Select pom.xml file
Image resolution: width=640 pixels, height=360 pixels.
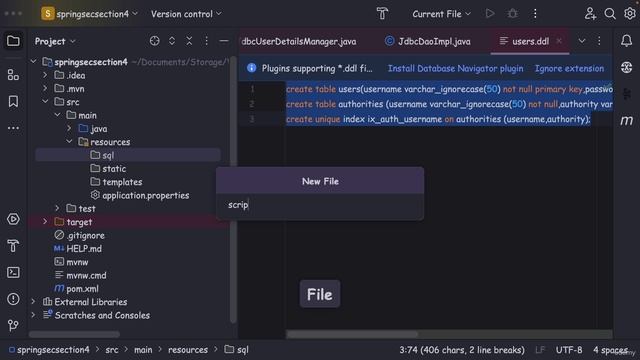76,289
